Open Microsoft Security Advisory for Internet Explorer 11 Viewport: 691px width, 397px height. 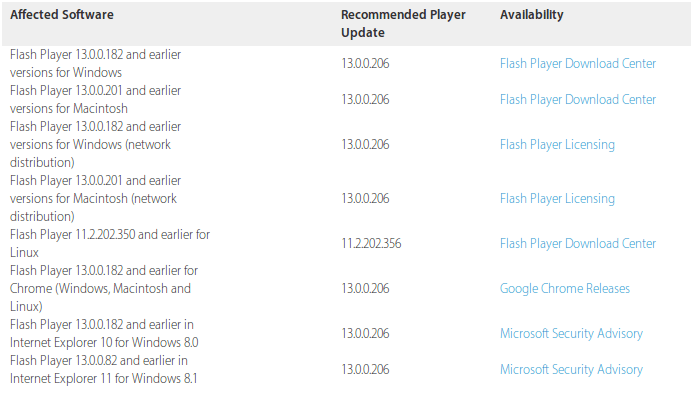(x=571, y=370)
